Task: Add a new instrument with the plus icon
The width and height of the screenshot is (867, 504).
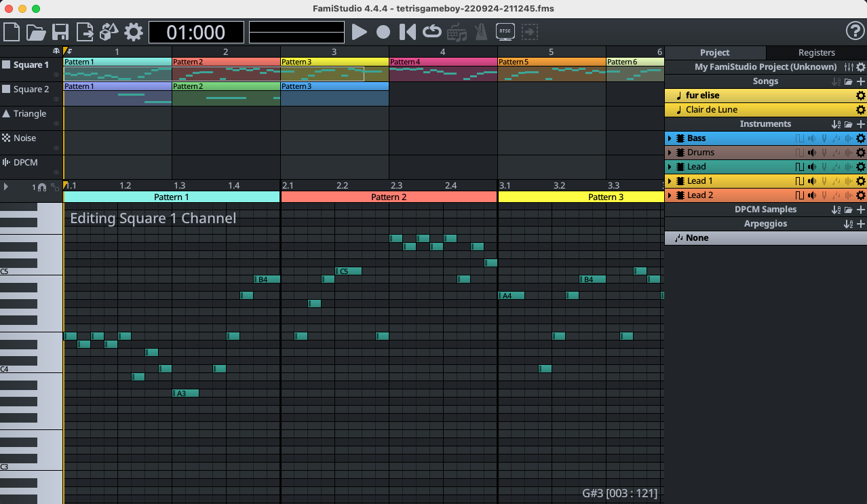Action: tap(862, 124)
